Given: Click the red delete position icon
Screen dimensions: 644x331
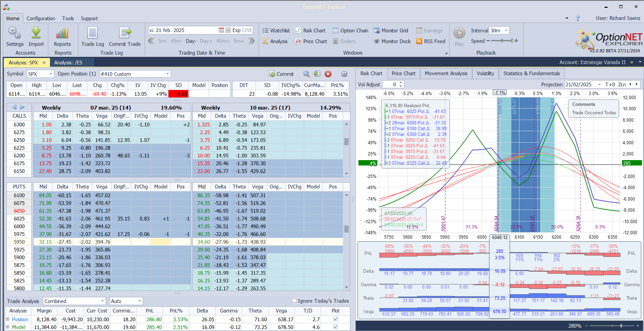Looking at the screenshot, I should coord(328,74).
